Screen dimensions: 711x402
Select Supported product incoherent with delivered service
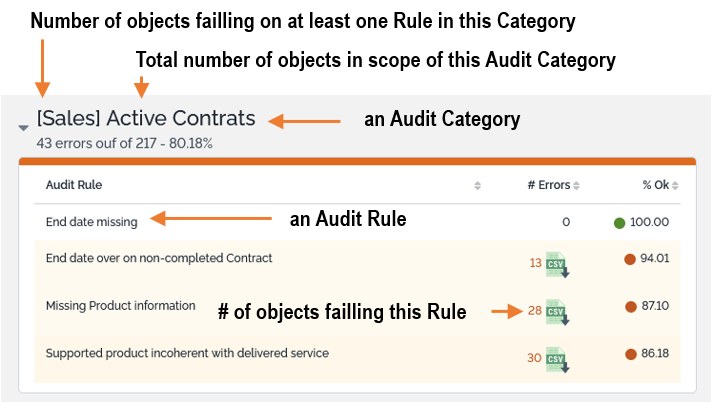pyautogui.click(x=187, y=353)
